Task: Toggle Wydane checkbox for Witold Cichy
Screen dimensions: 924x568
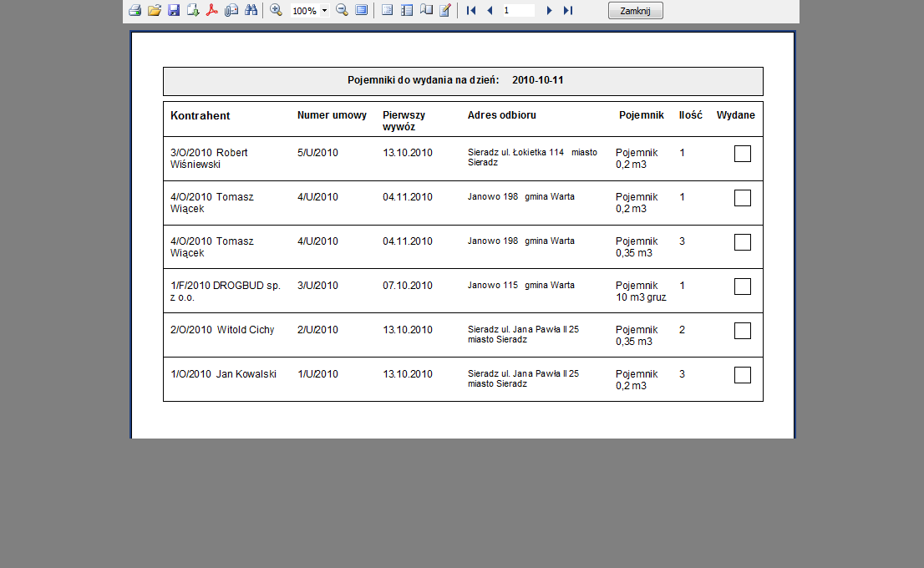Action: 742,331
